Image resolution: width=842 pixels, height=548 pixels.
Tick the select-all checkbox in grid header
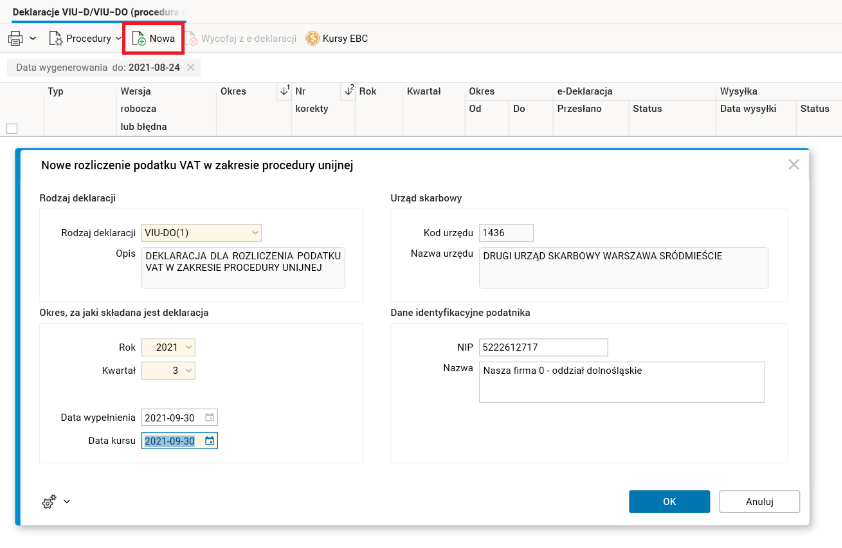12,128
